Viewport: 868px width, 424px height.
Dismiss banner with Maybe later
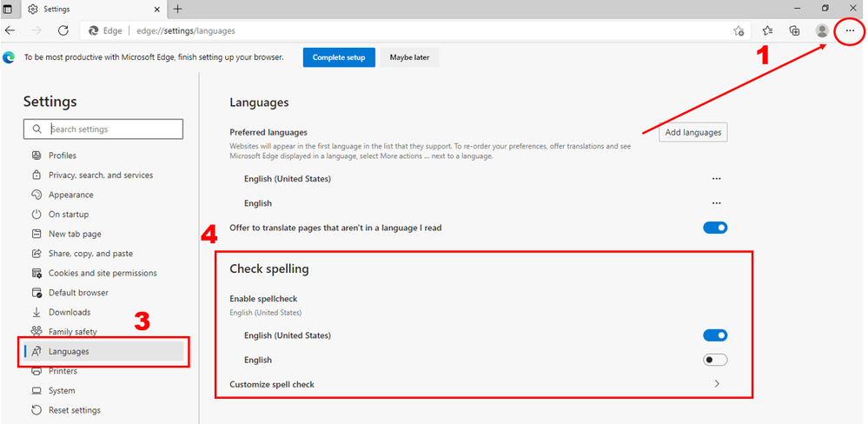[409, 57]
